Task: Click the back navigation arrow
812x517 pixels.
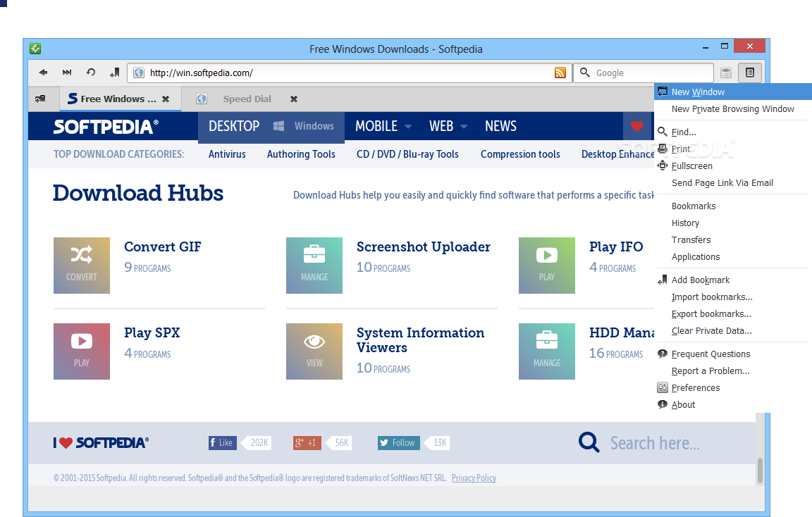Action: [43, 73]
